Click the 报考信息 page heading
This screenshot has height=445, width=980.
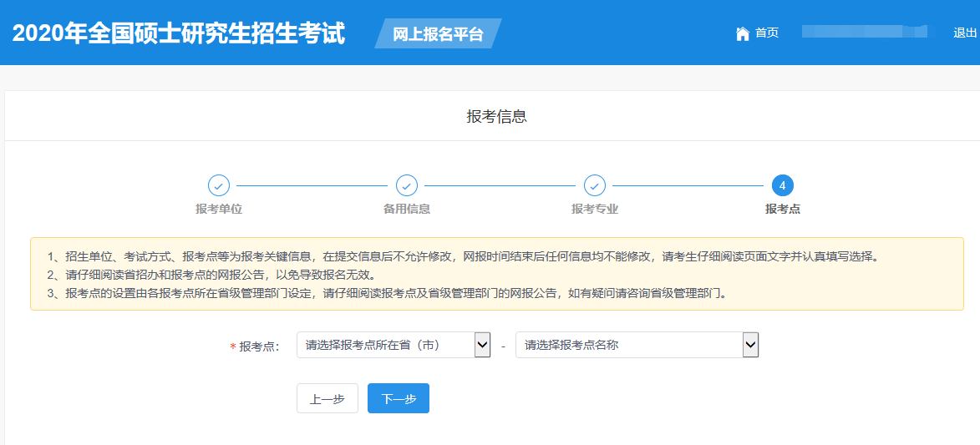tap(496, 117)
